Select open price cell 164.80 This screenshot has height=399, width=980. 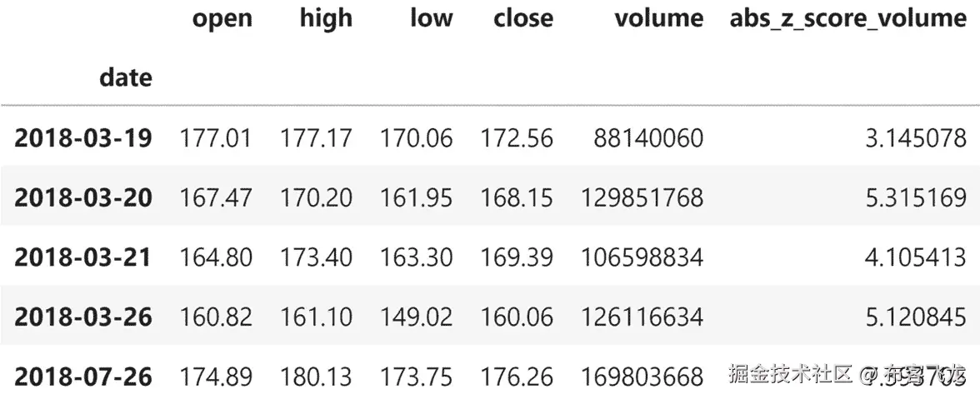(x=216, y=257)
